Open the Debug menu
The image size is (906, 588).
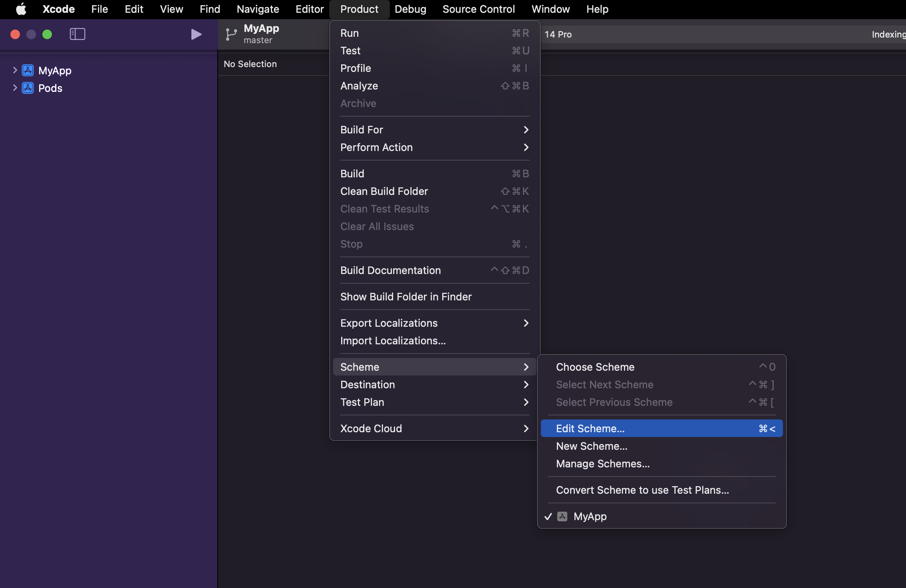[x=410, y=9]
